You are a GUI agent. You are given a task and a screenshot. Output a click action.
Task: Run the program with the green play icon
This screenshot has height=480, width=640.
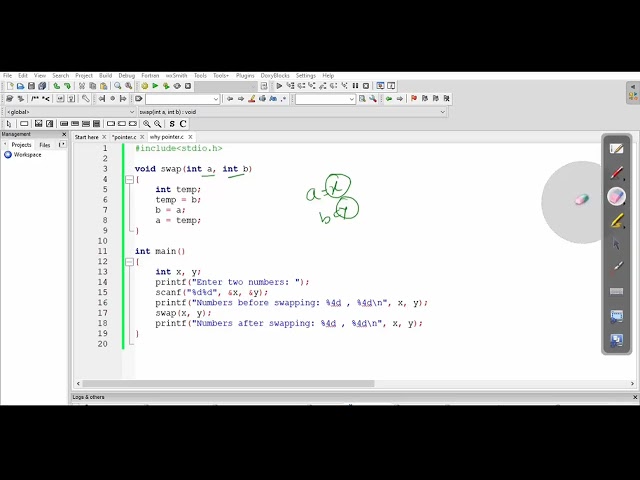tap(155, 86)
